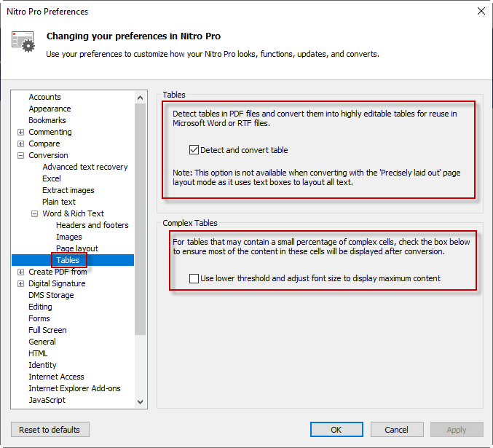This screenshot has height=448, width=493.
Task: Click the 'Complex Tables' group heading
Action: click(x=190, y=223)
